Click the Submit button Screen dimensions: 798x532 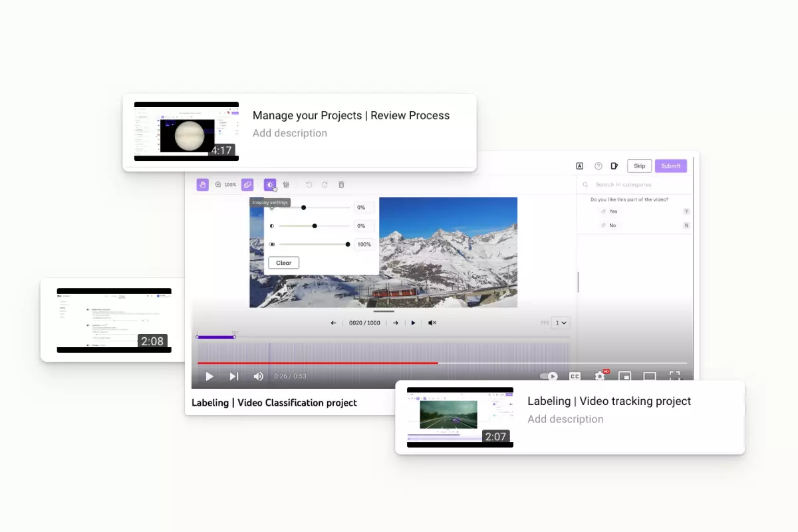pyautogui.click(x=670, y=166)
